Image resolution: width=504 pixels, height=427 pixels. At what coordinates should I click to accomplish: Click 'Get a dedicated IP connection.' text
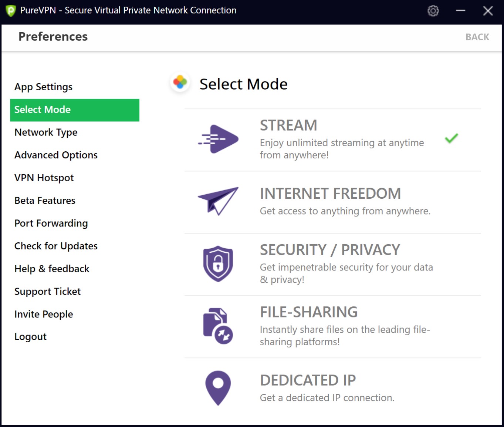click(327, 398)
